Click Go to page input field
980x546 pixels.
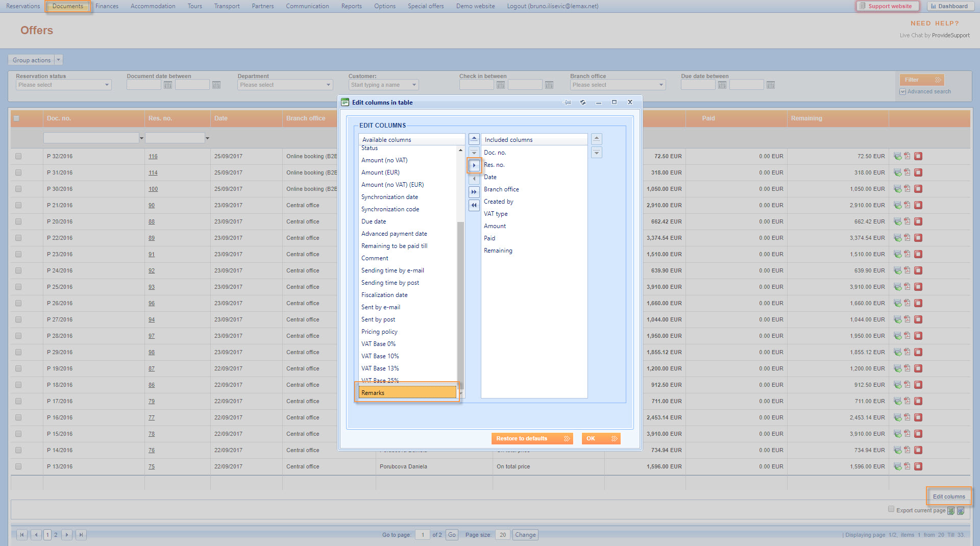[x=423, y=535]
